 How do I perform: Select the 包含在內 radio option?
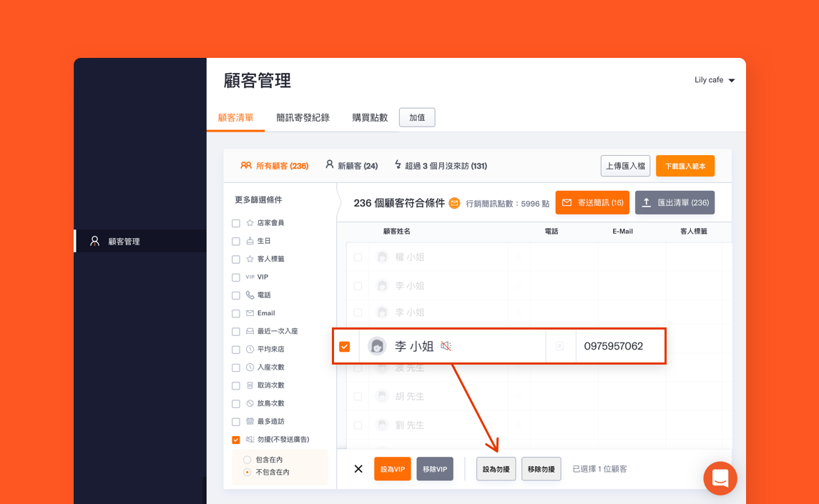[247, 460]
